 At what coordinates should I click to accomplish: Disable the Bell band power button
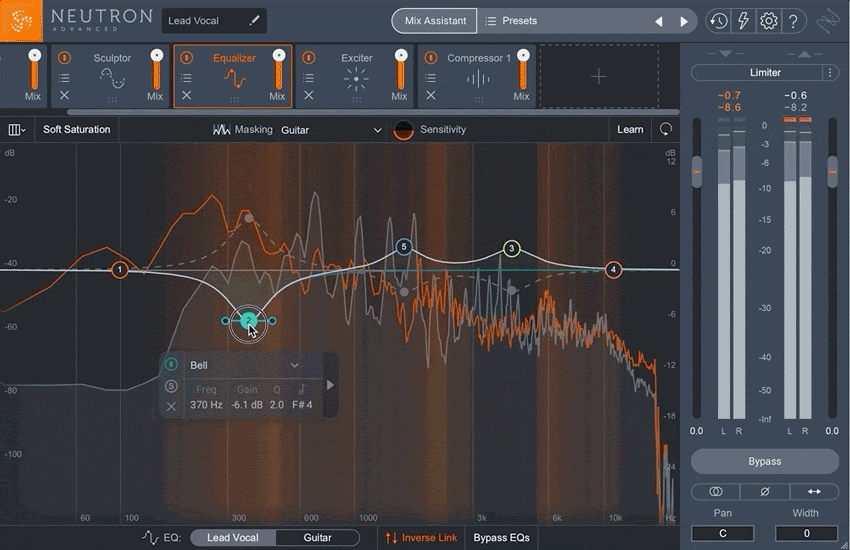click(x=171, y=365)
